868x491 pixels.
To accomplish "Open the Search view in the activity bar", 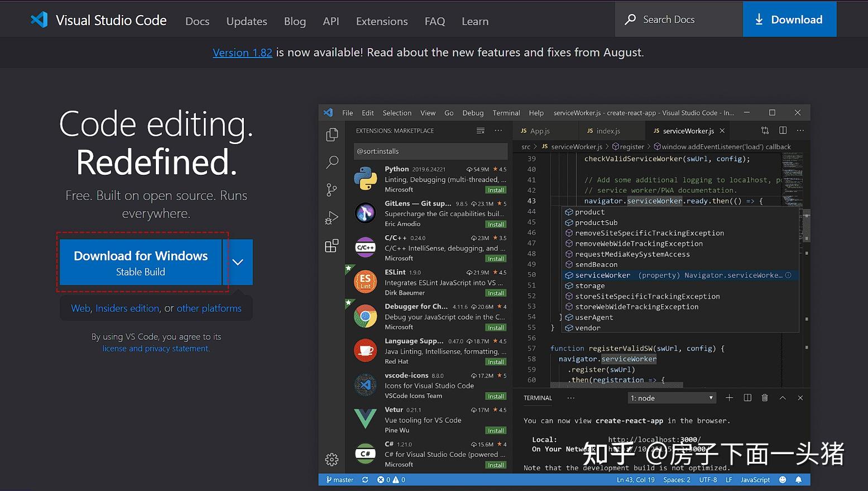I will tap(332, 162).
